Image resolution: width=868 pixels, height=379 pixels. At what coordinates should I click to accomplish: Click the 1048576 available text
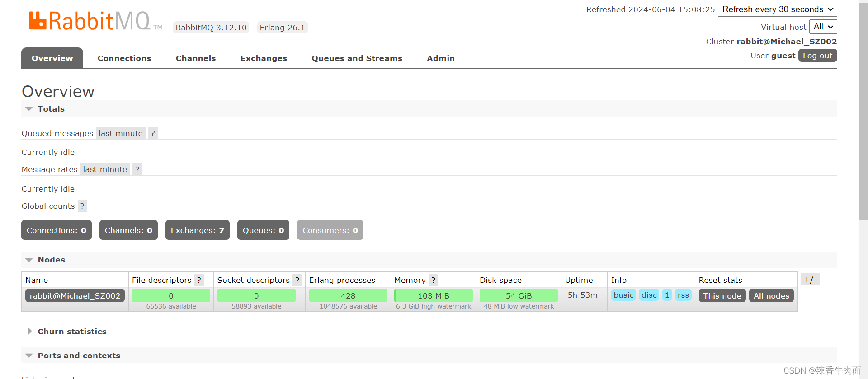[348, 306]
